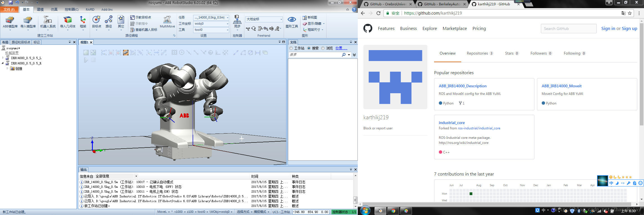Switch to the Add-Ins ribbon tab
644x215 pixels.
(x=107, y=10)
